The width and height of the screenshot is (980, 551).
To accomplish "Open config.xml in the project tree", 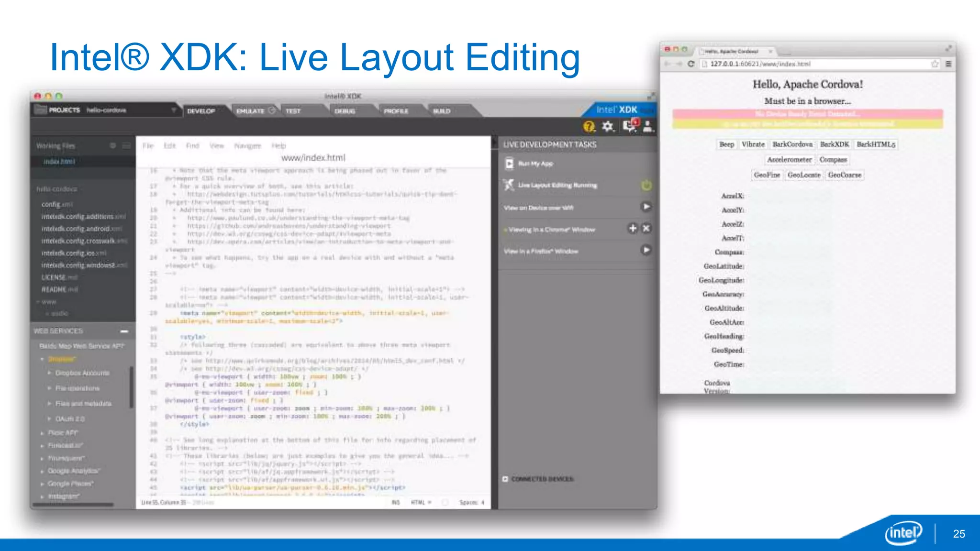I will click(x=57, y=204).
